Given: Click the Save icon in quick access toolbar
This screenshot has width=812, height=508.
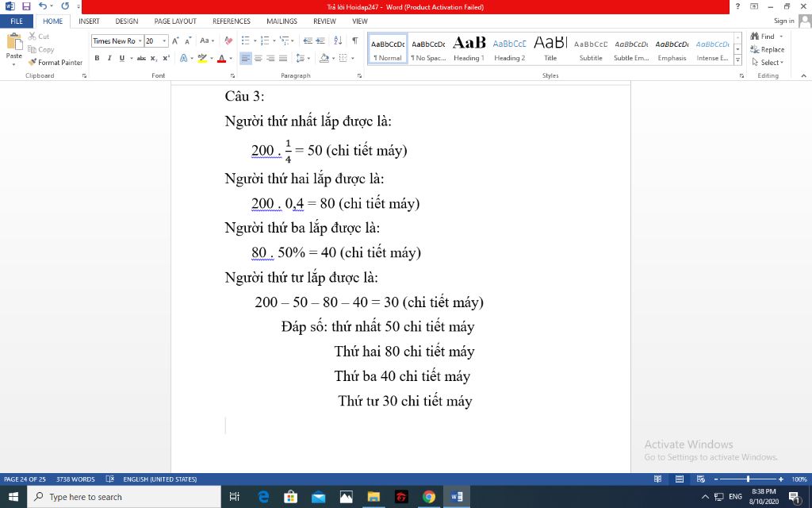Looking at the screenshot, I should point(26,6).
